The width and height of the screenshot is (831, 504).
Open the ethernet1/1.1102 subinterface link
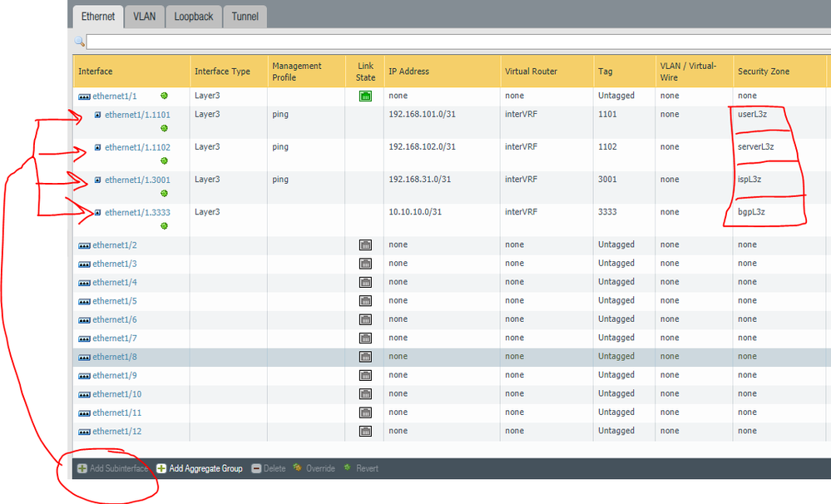(137, 147)
